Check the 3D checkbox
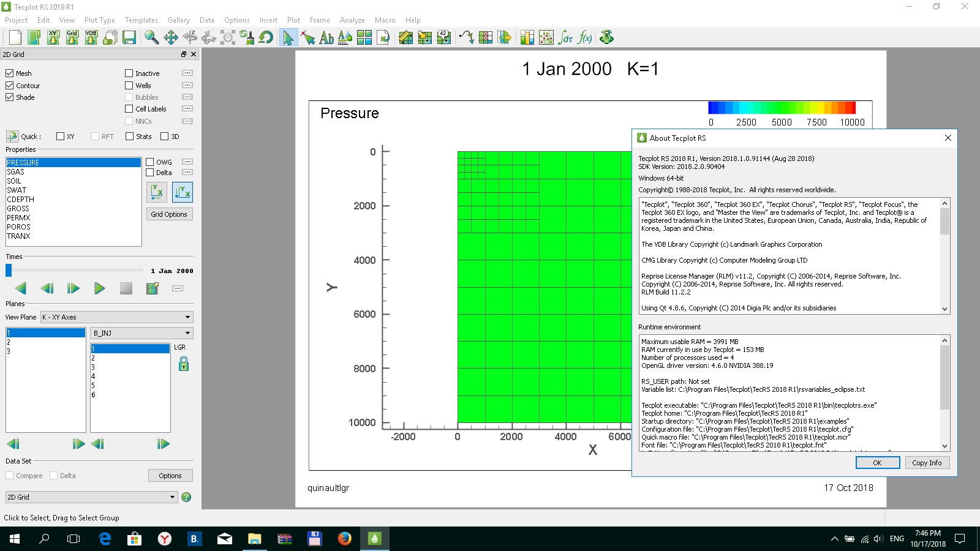Image resolution: width=980 pixels, height=551 pixels. (x=164, y=137)
